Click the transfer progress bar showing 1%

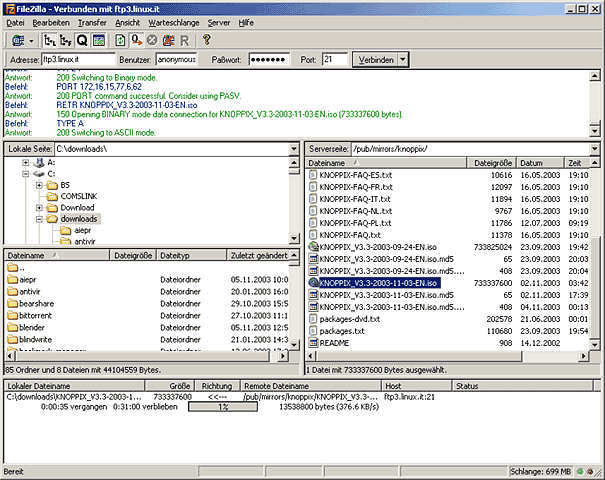[223, 407]
